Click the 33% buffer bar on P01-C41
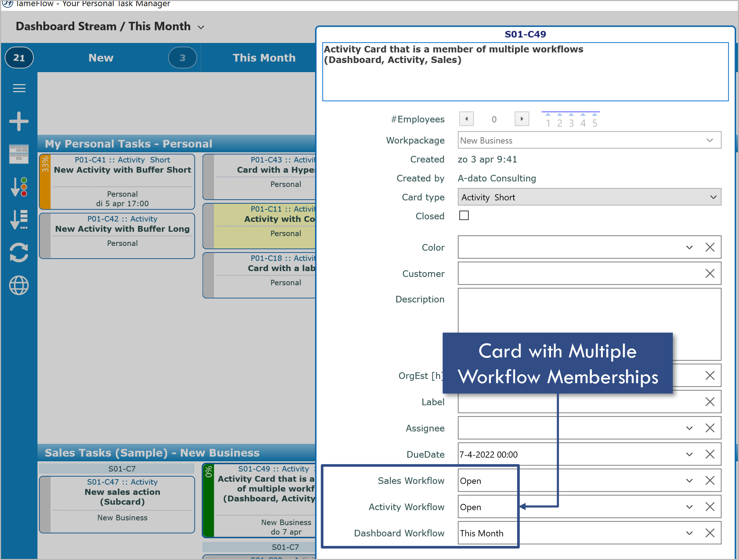The height and width of the screenshot is (560, 739). pyautogui.click(x=45, y=182)
